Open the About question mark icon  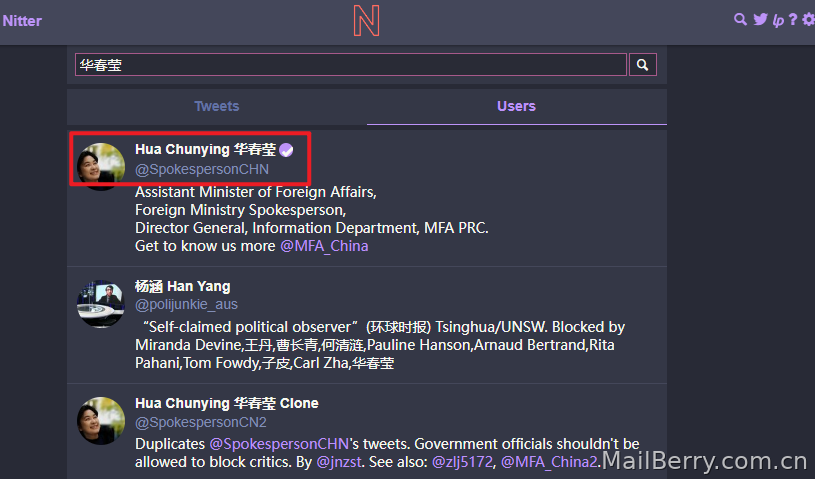point(793,20)
